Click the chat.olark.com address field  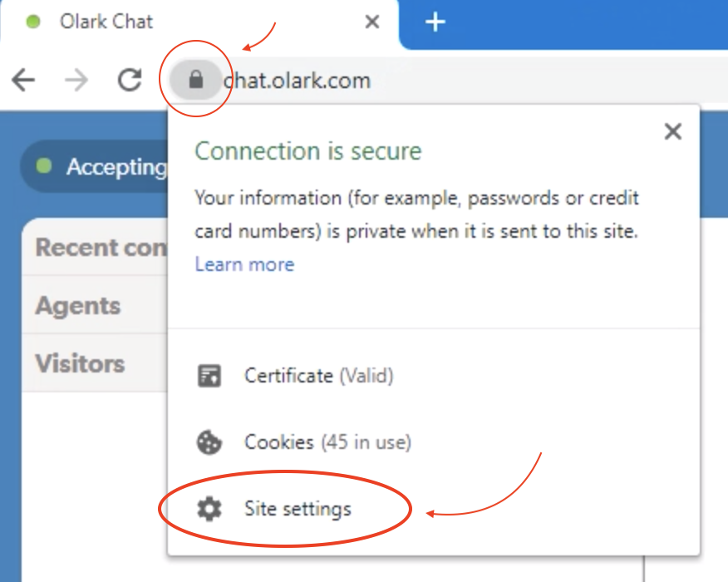[x=474, y=81]
